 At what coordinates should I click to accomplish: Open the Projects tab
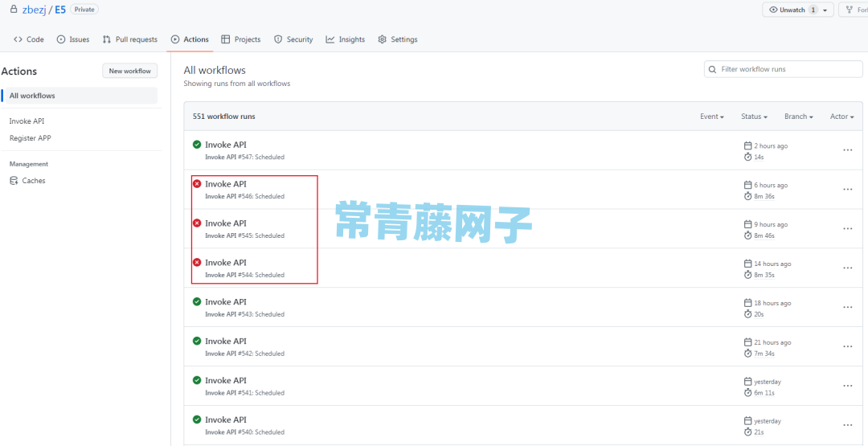(241, 39)
